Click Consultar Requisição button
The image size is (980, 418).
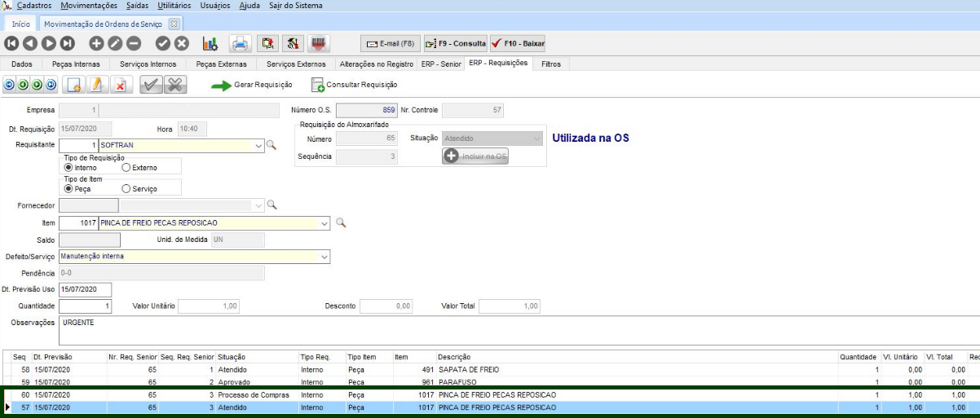(355, 85)
